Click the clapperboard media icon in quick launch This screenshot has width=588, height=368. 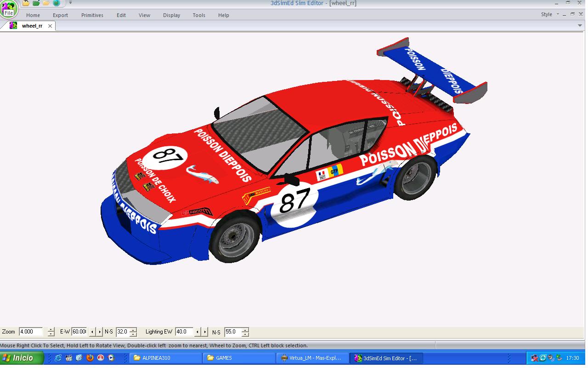coord(69,358)
